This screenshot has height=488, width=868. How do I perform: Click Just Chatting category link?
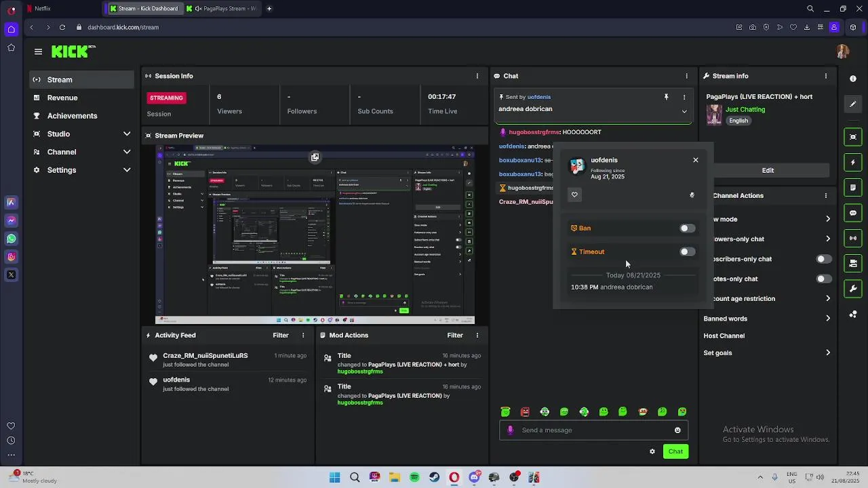point(745,110)
